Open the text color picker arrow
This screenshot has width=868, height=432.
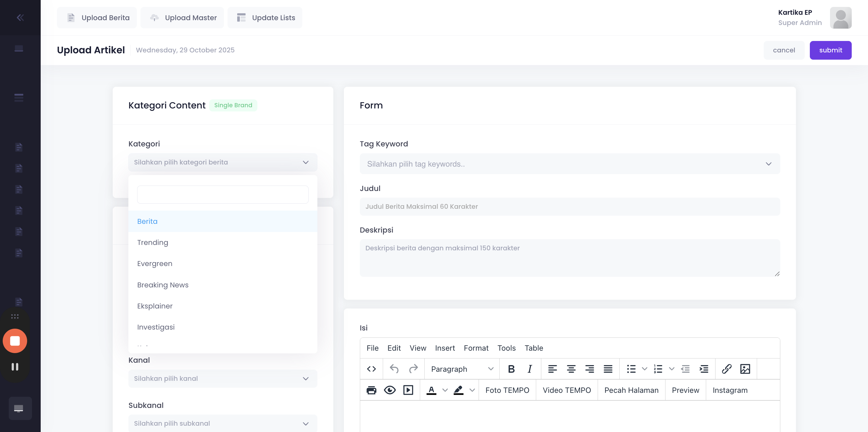click(445, 390)
